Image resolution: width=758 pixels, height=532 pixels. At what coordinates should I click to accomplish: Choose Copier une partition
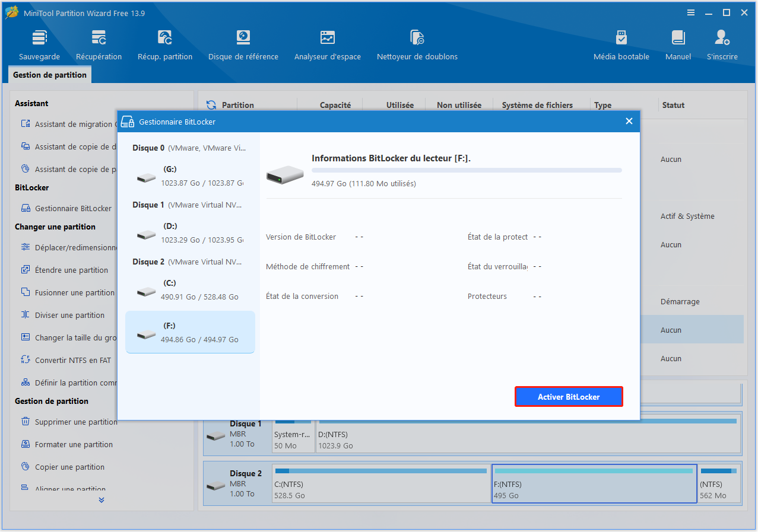[63, 467]
